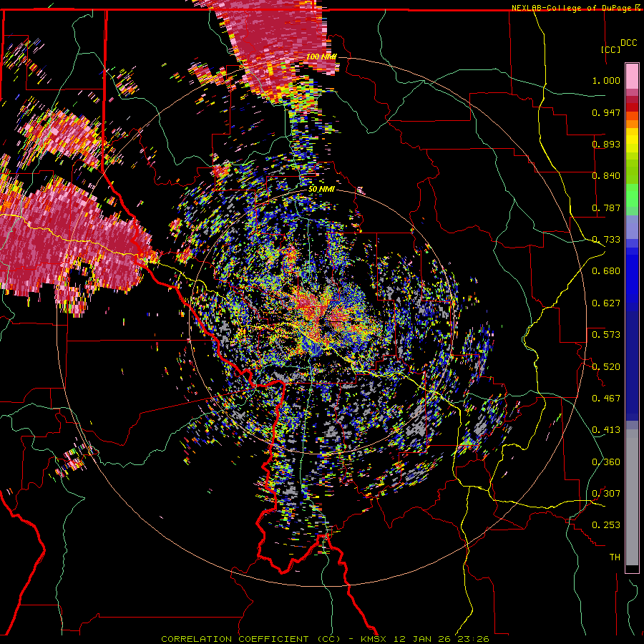Select the 0.253 scale label
The height and width of the screenshot is (644, 644).
(x=606, y=525)
